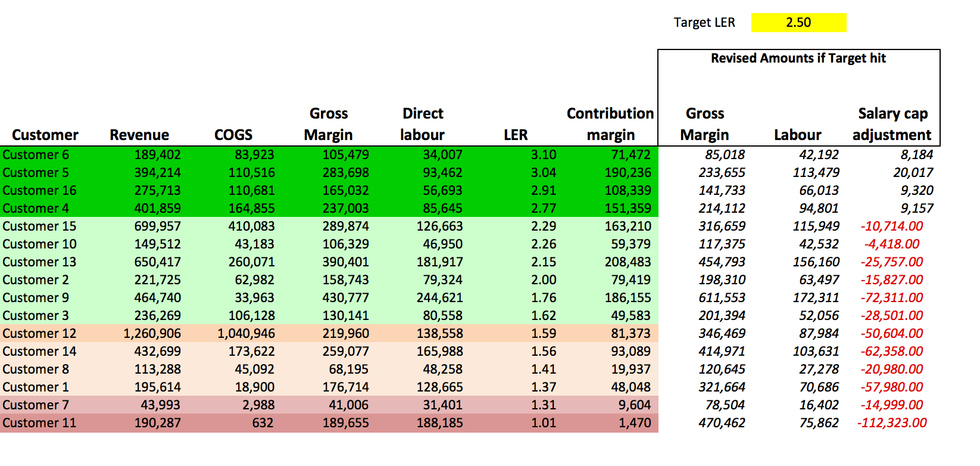980x466 pixels.
Task: Select Customer 9 COGS 33,963
Action: (254, 298)
